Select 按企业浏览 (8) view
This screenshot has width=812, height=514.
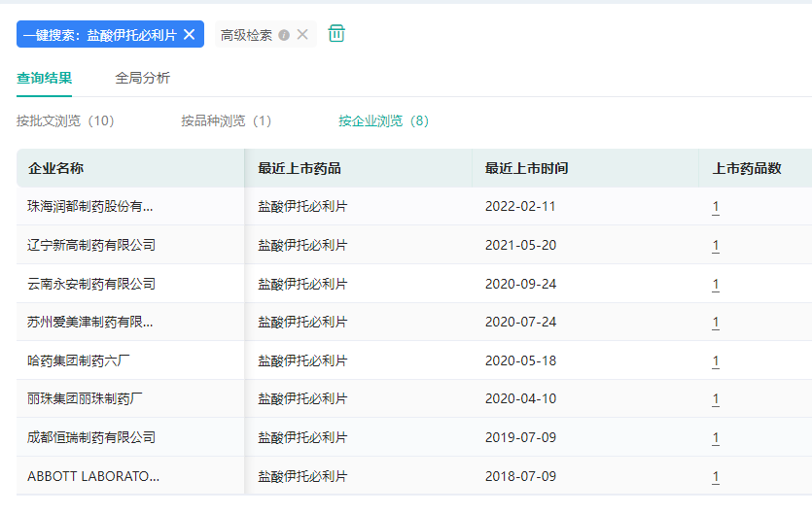(x=383, y=121)
